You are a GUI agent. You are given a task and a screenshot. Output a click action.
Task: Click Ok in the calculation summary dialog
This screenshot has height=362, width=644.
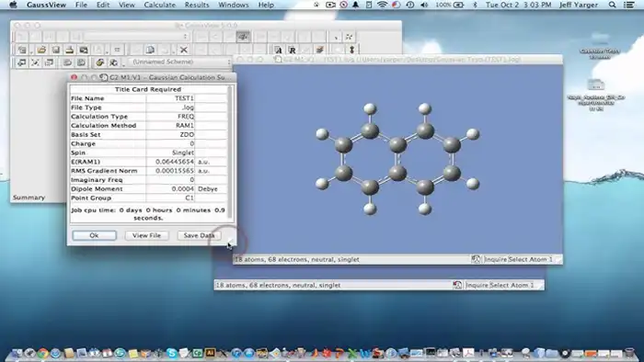[x=94, y=235]
